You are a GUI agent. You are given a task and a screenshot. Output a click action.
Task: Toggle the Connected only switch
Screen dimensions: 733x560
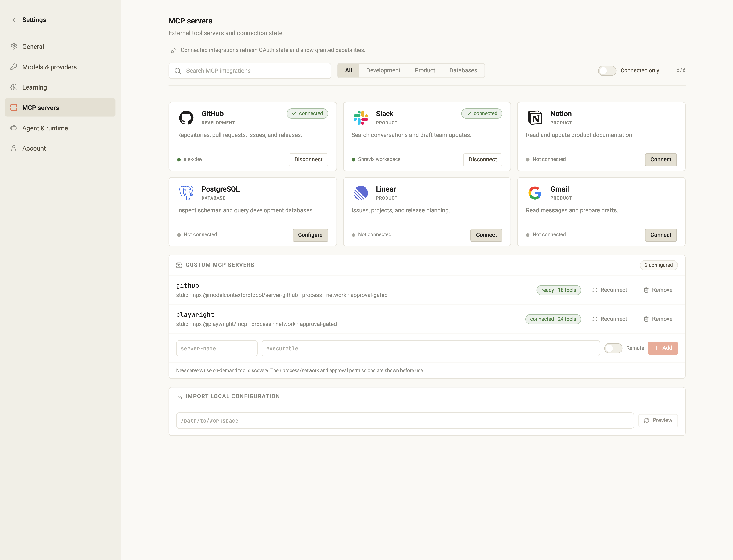(x=607, y=71)
